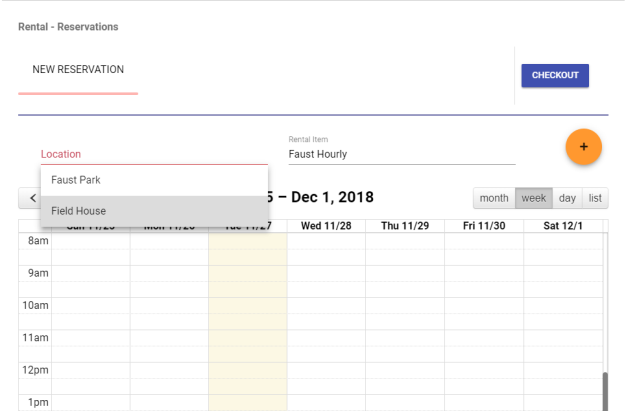Switch calendar to day view
626x411 pixels.
(566, 198)
